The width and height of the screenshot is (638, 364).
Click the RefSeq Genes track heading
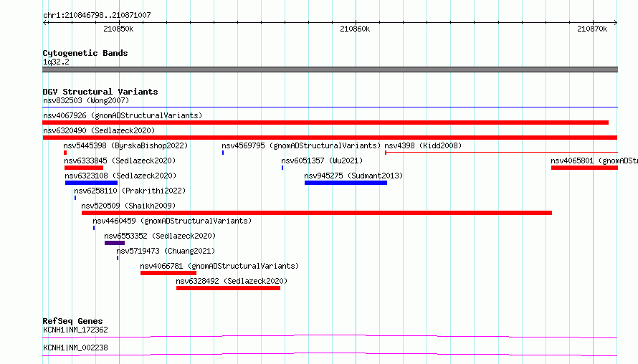[x=72, y=321]
